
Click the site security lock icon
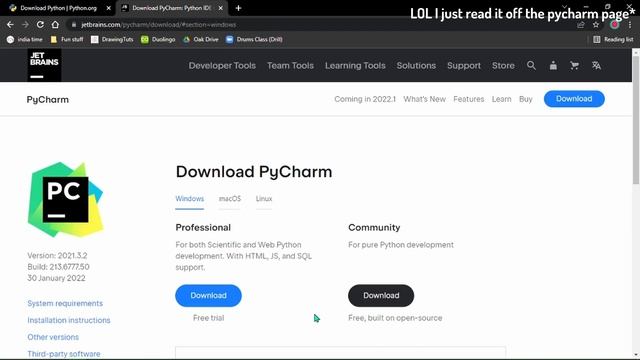point(73,25)
